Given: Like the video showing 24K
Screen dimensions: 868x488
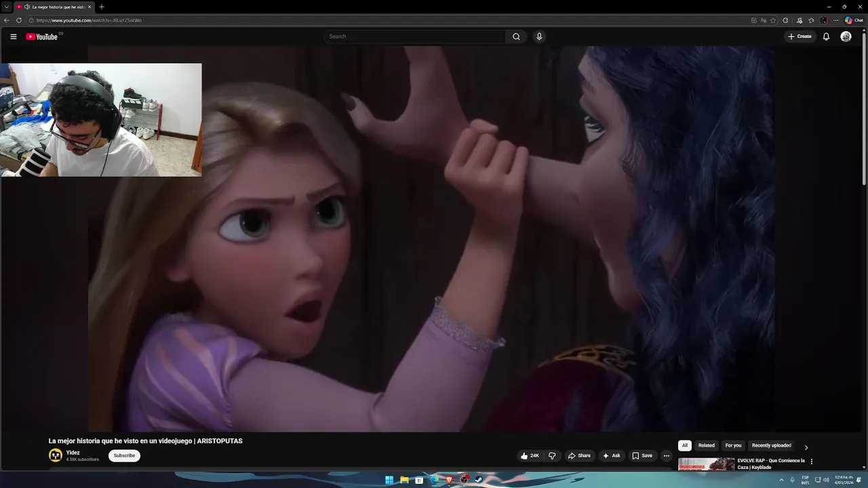Looking at the screenshot, I should (530, 455).
